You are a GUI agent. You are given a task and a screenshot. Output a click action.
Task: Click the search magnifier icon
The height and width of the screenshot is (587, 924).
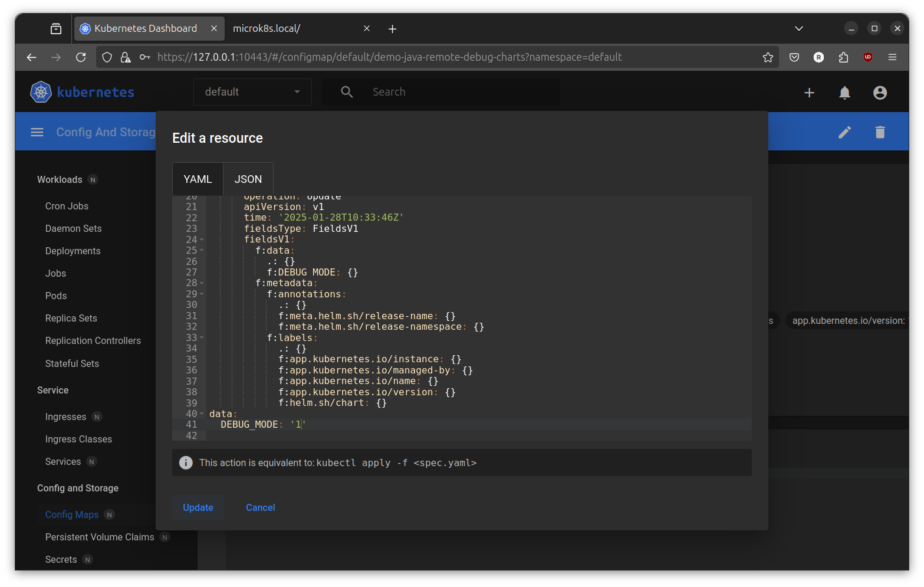coord(347,92)
